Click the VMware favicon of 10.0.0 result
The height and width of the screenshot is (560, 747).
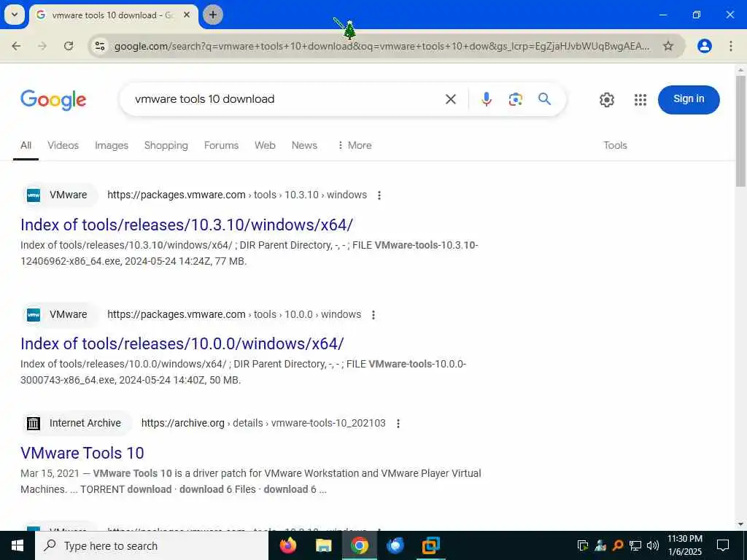34,315
